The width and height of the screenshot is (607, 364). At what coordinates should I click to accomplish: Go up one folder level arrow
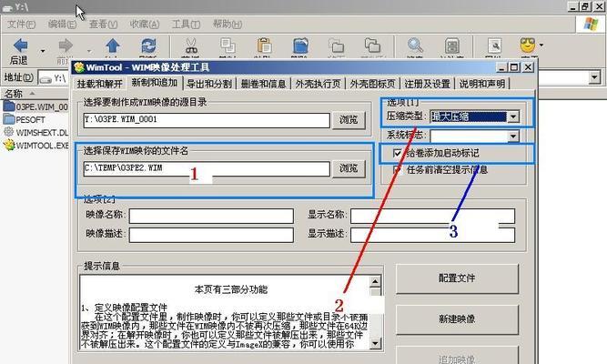(112, 46)
